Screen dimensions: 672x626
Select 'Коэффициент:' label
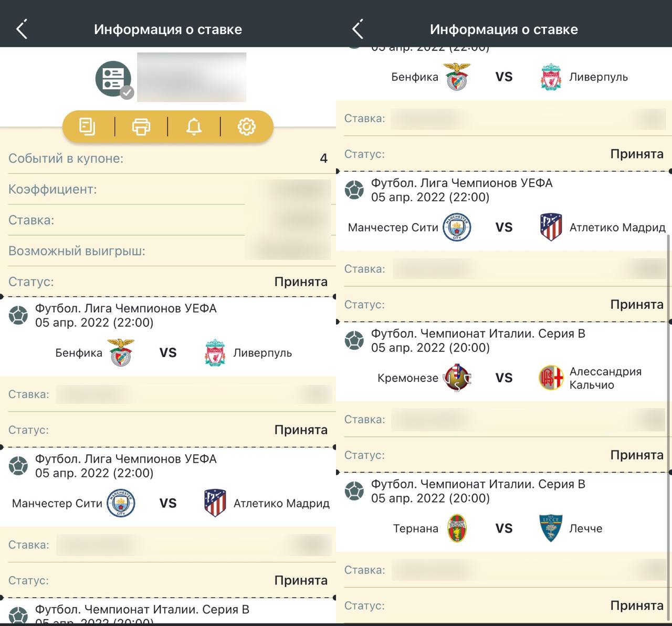click(x=52, y=189)
